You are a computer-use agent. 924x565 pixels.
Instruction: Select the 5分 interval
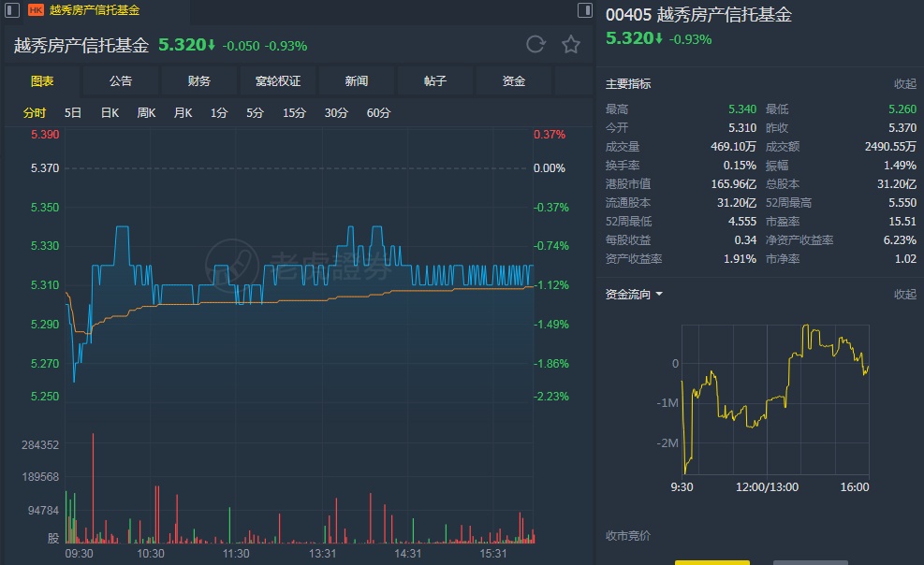255,113
